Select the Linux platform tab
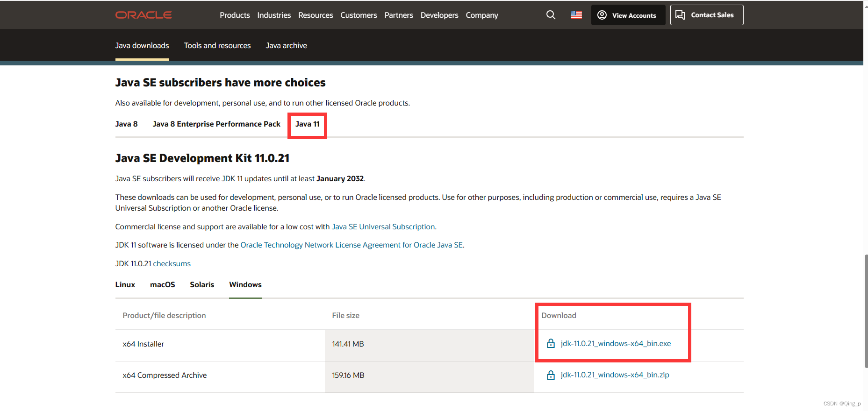Viewport: 868px width, 411px height. click(125, 284)
